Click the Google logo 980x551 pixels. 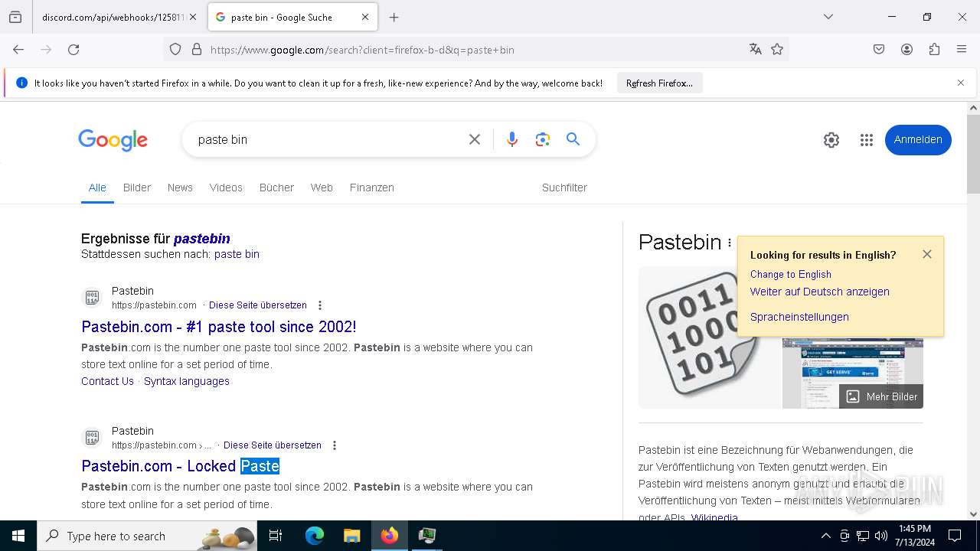click(x=113, y=140)
